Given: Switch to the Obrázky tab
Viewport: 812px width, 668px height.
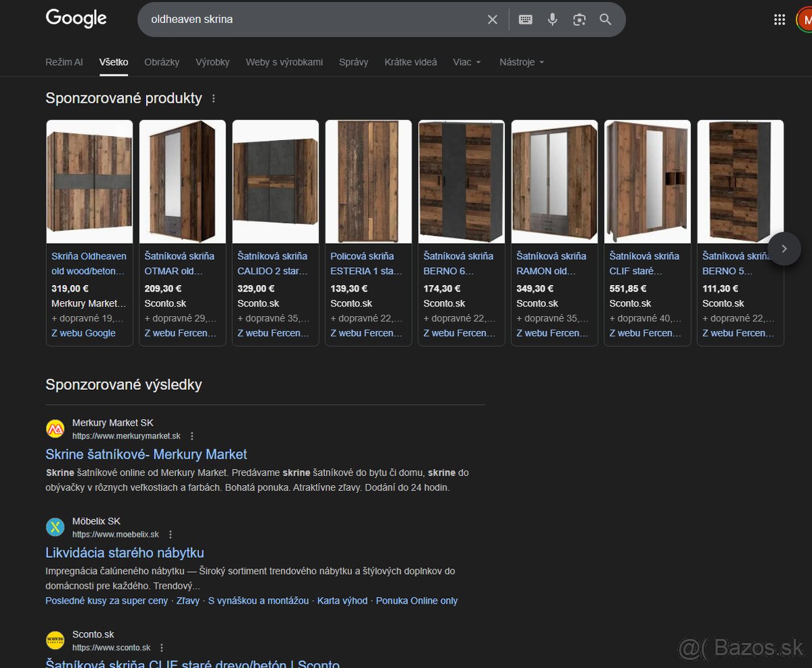Looking at the screenshot, I should click(162, 62).
